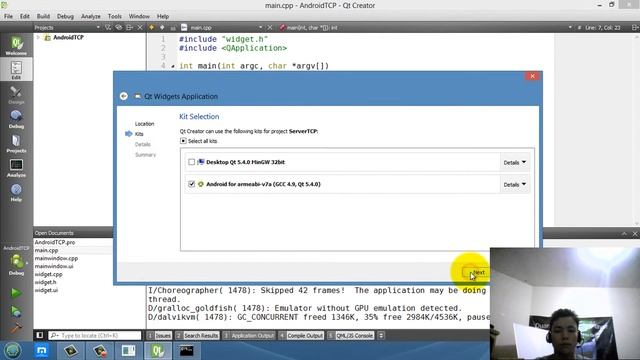Open the Window menu
Viewport: 640px width, 360px height.
point(139,16)
